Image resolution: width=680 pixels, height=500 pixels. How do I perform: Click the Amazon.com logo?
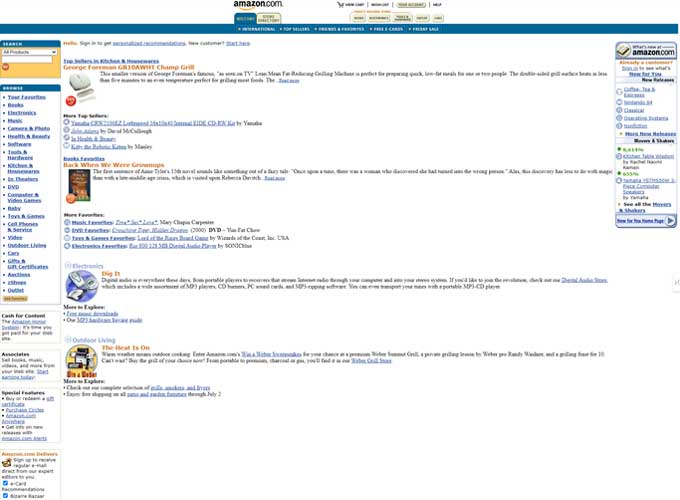pos(258,5)
